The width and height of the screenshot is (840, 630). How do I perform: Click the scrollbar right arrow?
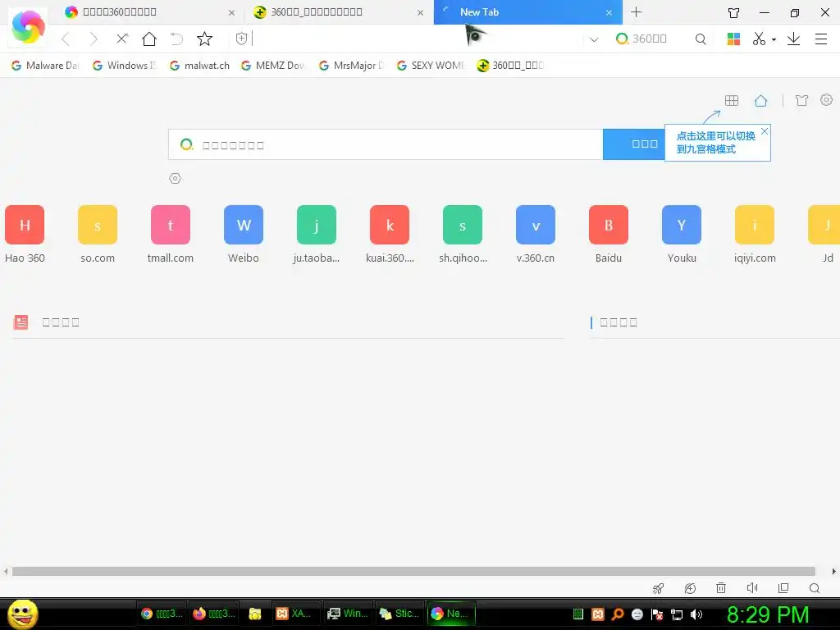click(833, 572)
